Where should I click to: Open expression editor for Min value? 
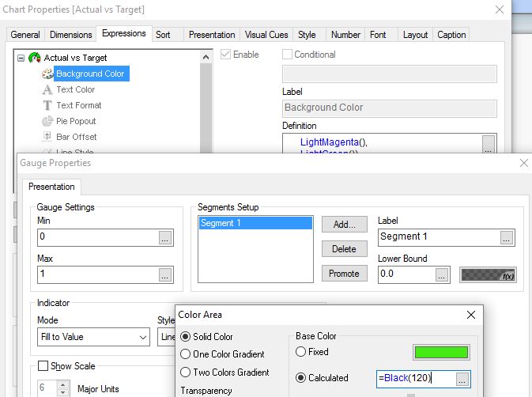click(165, 237)
